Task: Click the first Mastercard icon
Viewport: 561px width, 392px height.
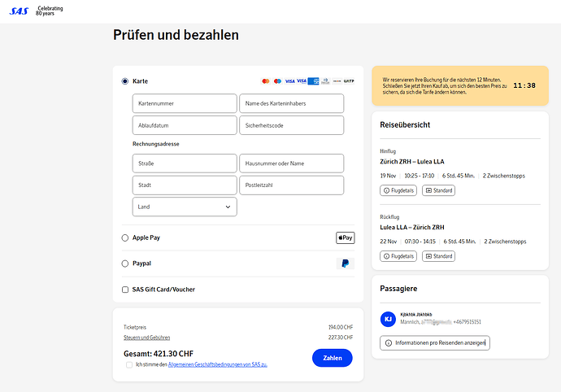Action: (x=266, y=81)
